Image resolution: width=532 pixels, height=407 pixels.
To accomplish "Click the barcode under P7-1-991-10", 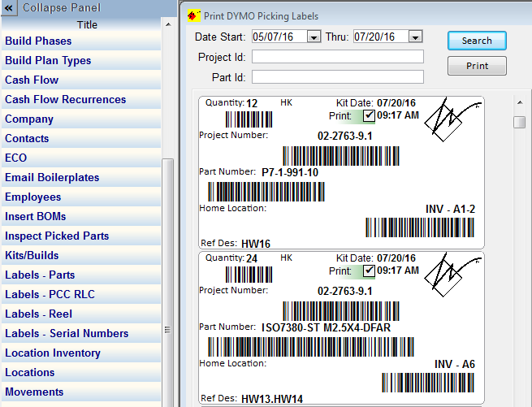I will (266, 192).
